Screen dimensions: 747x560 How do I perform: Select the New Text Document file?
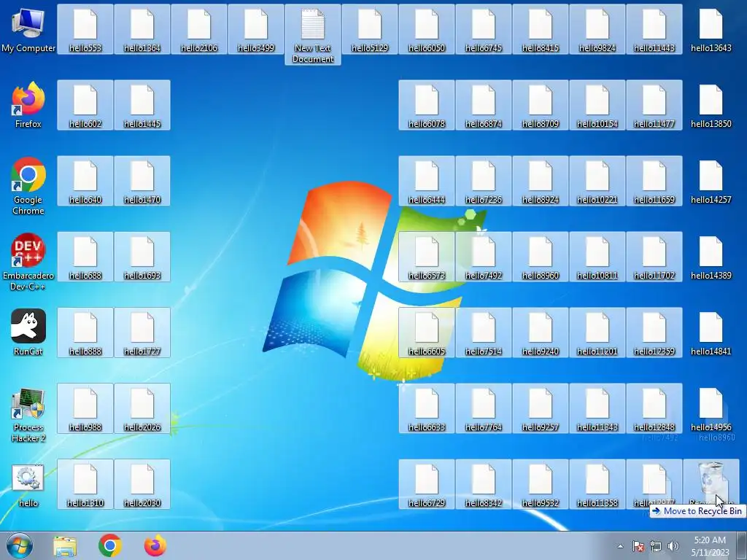coord(313,35)
